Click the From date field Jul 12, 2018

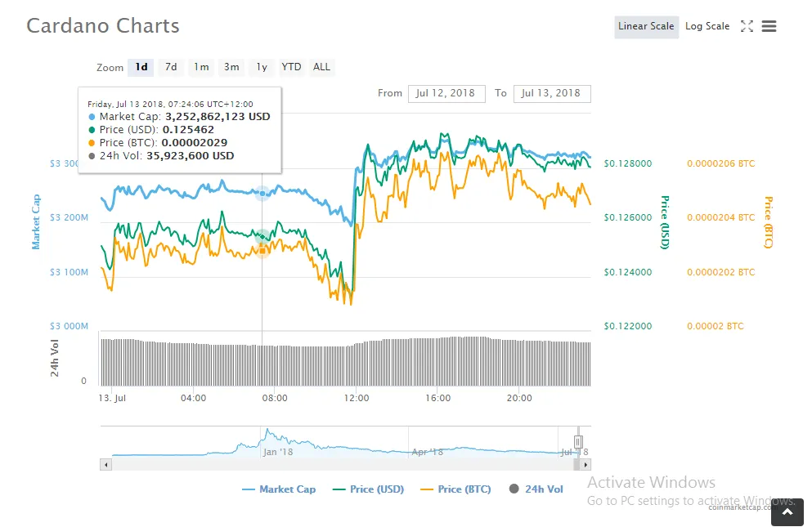coord(446,93)
